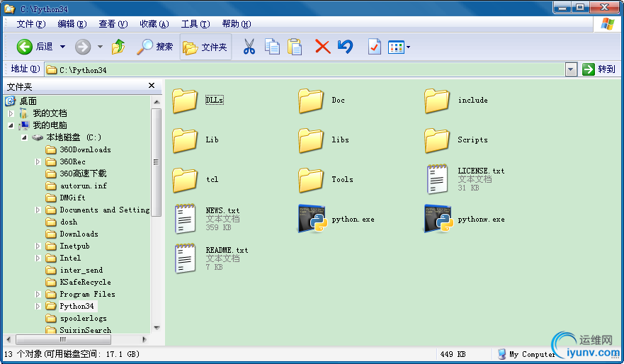This screenshot has height=364, width=624.
Task: Open the address bar dropdown
Action: (571, 69)
